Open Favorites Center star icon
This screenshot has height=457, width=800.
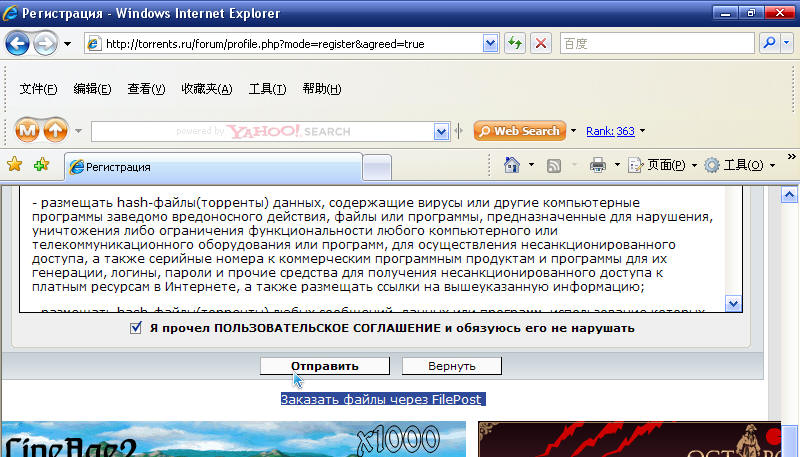[15, 164]
